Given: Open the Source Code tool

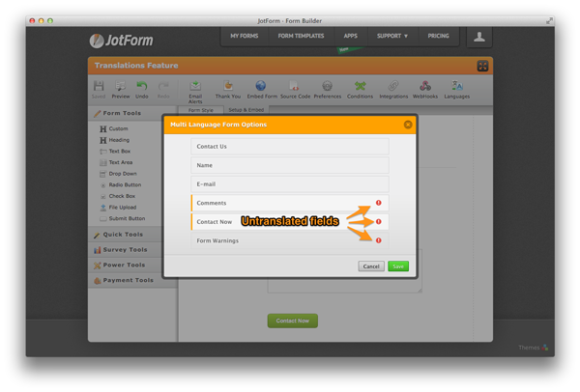Looking at the screenshot, I should [295, 90].
